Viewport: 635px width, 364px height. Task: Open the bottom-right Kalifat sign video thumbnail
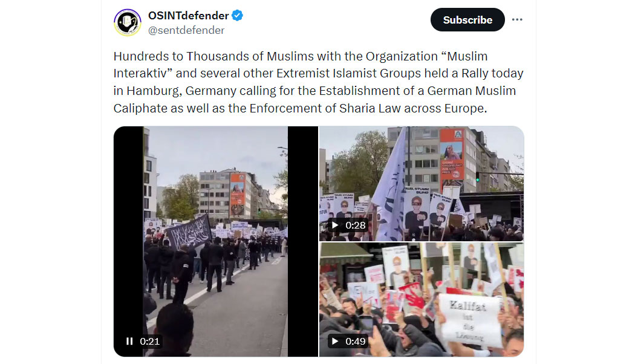[x=422, y=300]
